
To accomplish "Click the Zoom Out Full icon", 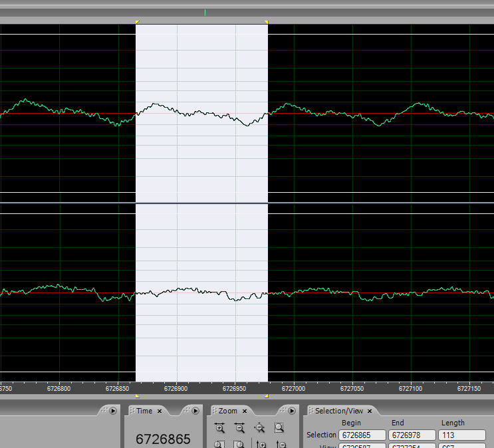I will click(259, 429).
